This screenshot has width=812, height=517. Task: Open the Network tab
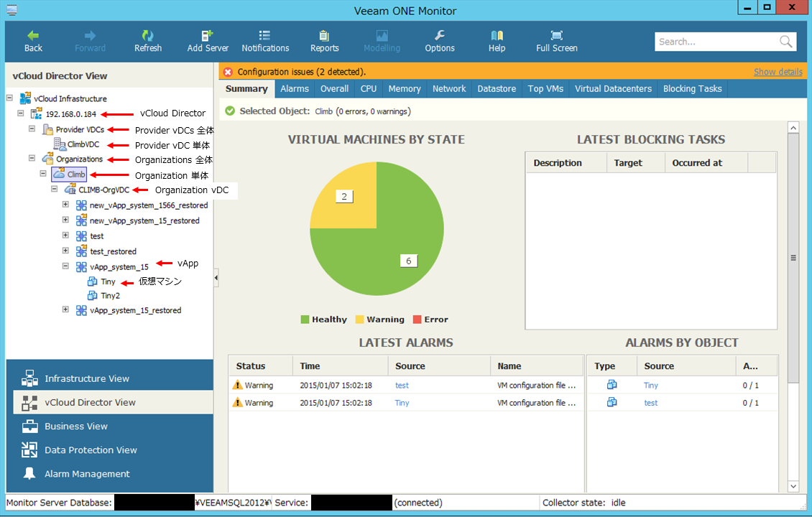(449, 88)
